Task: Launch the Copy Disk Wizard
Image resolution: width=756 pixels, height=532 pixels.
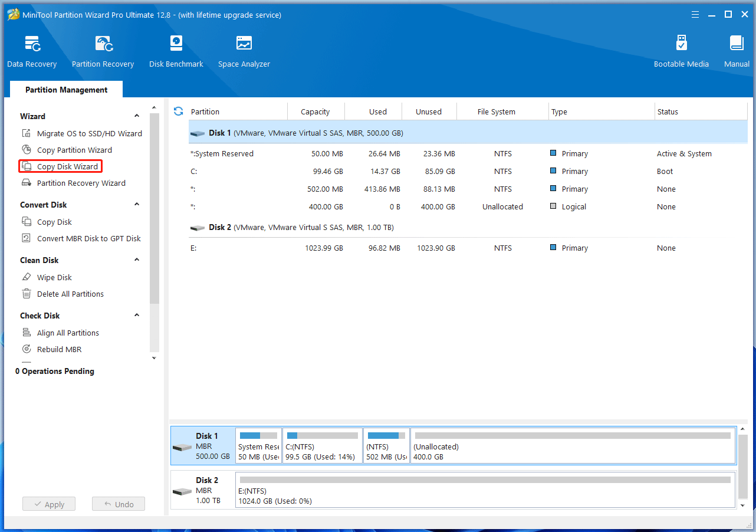Action: pyautogui.click(x=60, y=166)
